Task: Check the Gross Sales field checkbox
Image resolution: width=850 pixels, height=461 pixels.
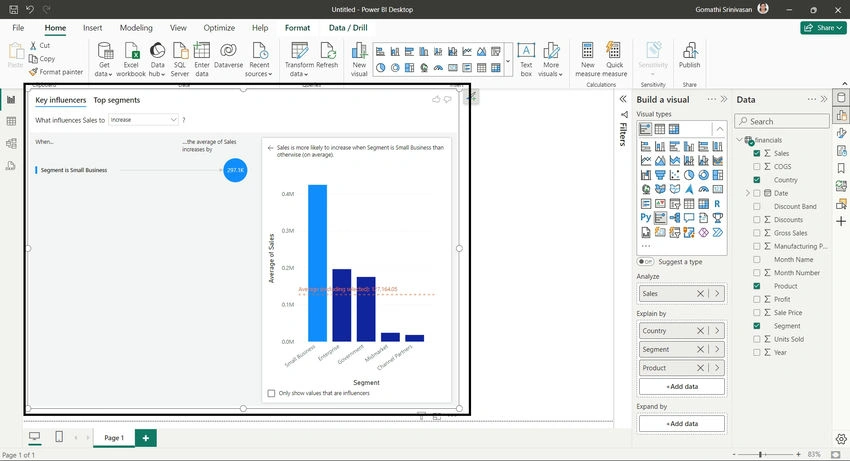Action: point(757,233)
